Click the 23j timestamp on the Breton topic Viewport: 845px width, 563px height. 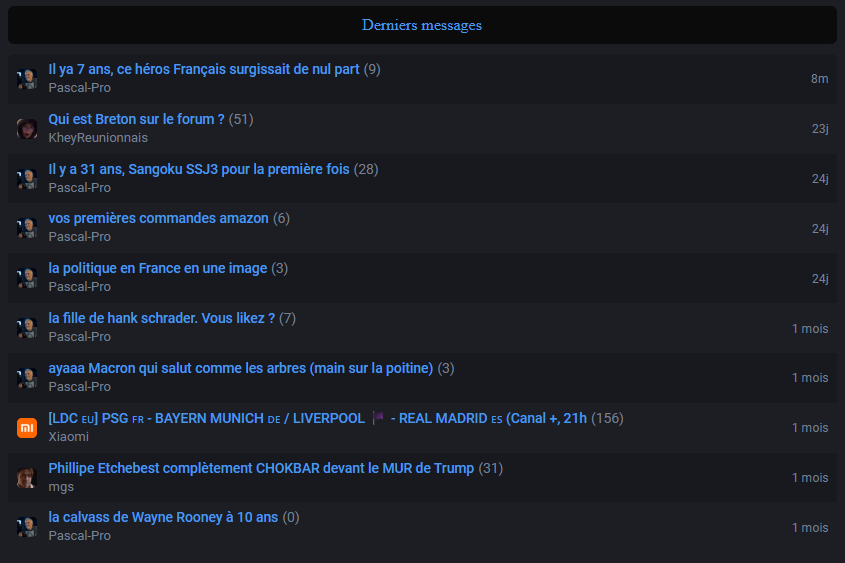tap(820, 129)
